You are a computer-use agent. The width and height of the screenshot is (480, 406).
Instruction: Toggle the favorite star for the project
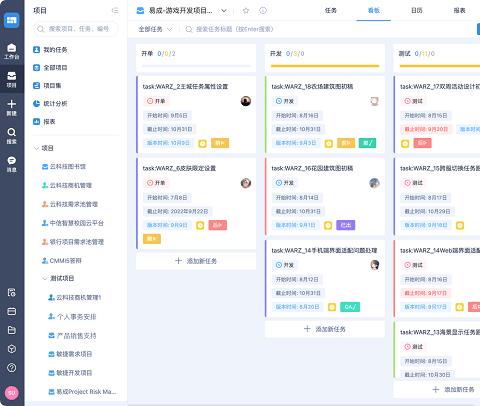pos(246,11)
